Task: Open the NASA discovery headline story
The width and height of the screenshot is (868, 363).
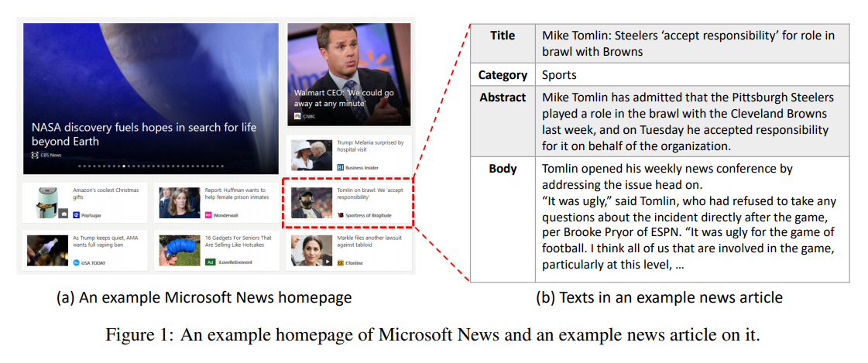Action: coord(144,135)
